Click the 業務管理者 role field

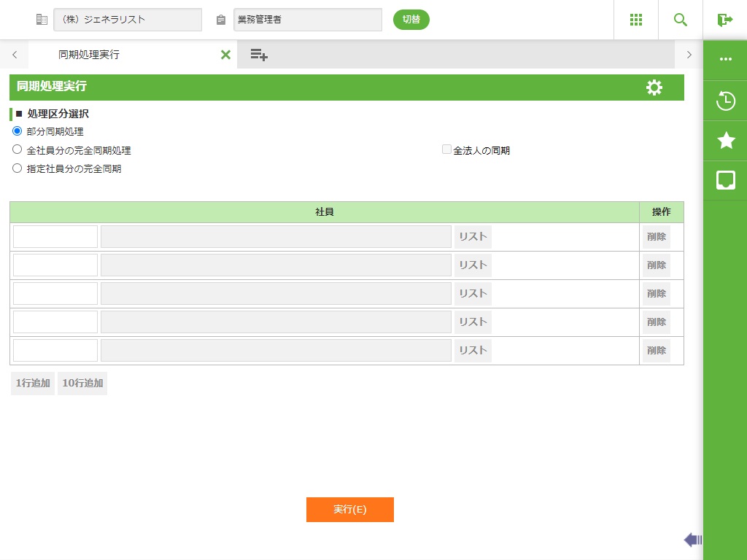click(x=308, y=20)
